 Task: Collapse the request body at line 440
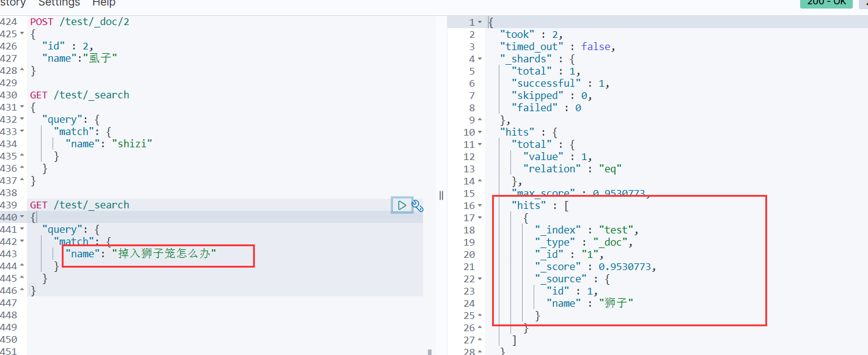pos(23,218)
